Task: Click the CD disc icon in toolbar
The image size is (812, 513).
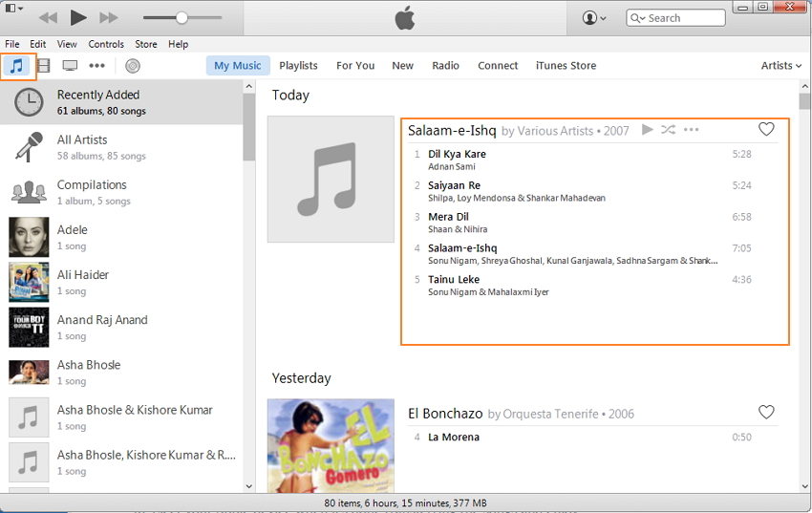Action: click(133, 66)
